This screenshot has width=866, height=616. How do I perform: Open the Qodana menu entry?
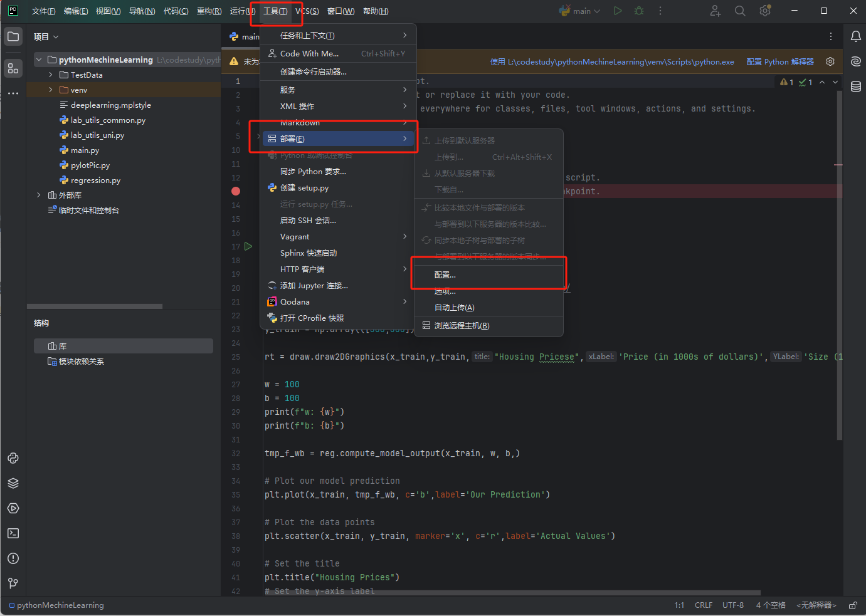click(x=295, y=302)
